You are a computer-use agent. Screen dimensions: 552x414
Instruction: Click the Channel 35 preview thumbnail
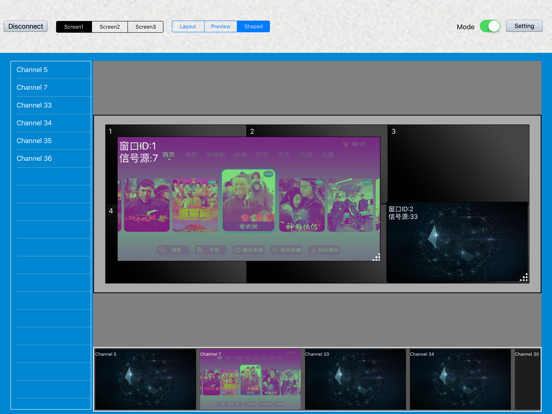tap(527, 379)
